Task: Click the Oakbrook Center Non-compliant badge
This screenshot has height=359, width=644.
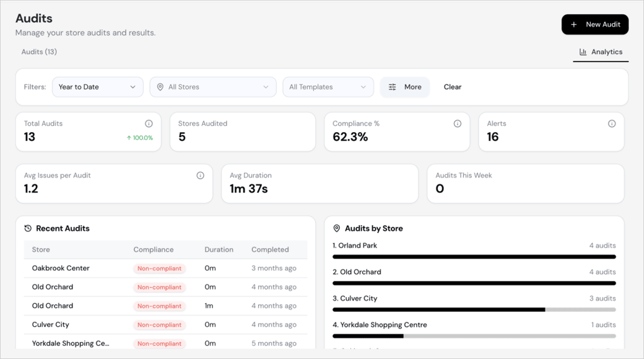Action: (x=159, y=268)
